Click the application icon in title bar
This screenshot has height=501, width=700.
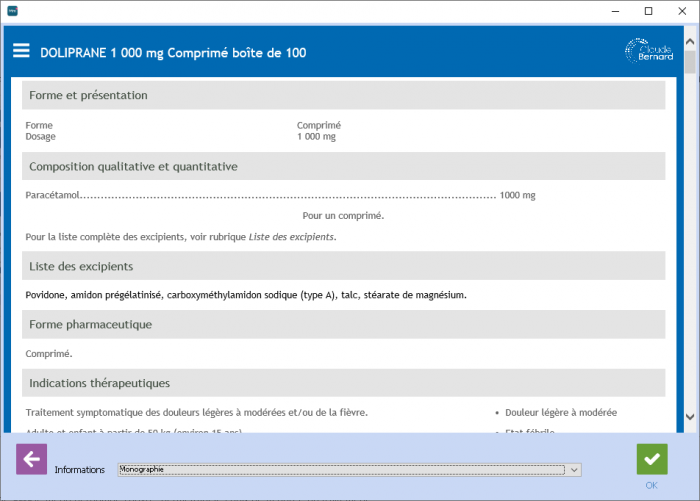pyautogui.click(x=12, y=11)
